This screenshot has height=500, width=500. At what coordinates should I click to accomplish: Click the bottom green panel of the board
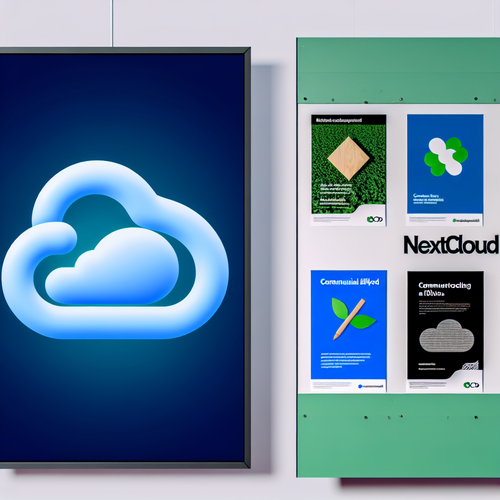pyautogui.click(x=398, y=435)
